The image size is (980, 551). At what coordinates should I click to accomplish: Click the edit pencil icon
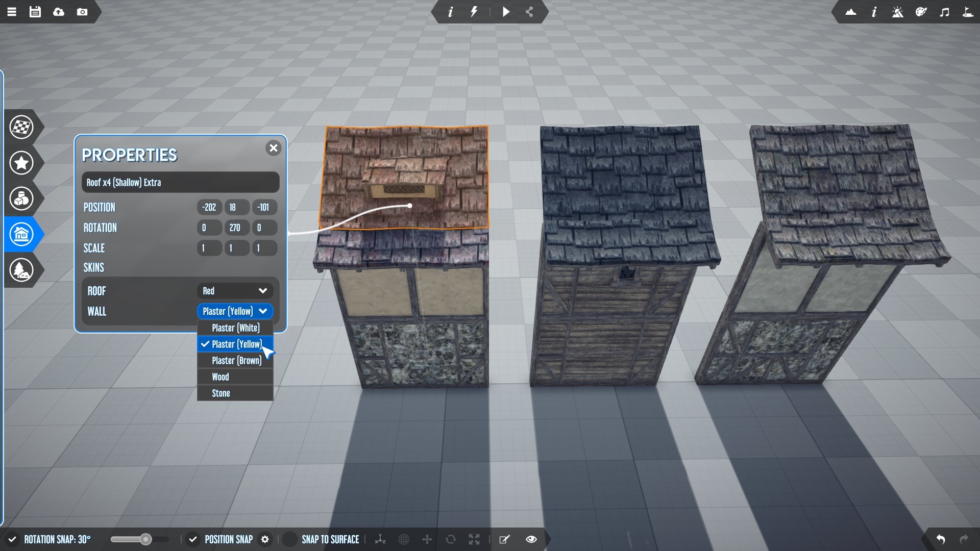(x=504, y=539)
